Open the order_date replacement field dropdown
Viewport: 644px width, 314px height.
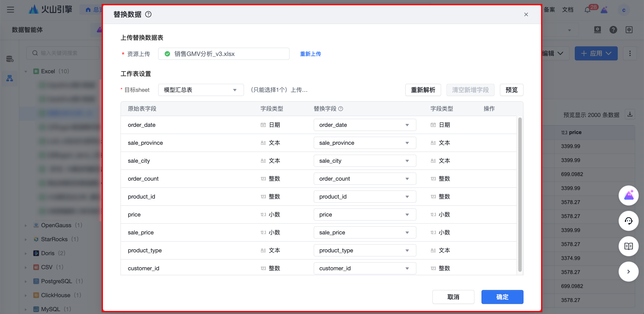point(364,125)
